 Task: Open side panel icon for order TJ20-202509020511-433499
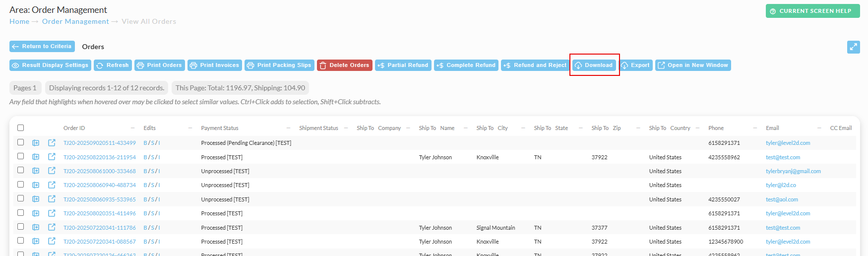(36, 143)
